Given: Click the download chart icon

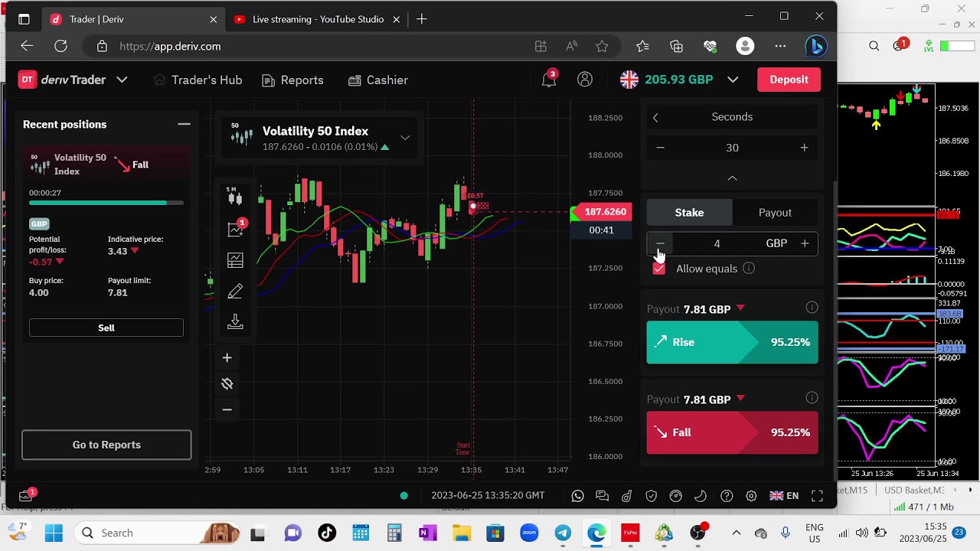Looking at the screenshot, I should [235, 321].
